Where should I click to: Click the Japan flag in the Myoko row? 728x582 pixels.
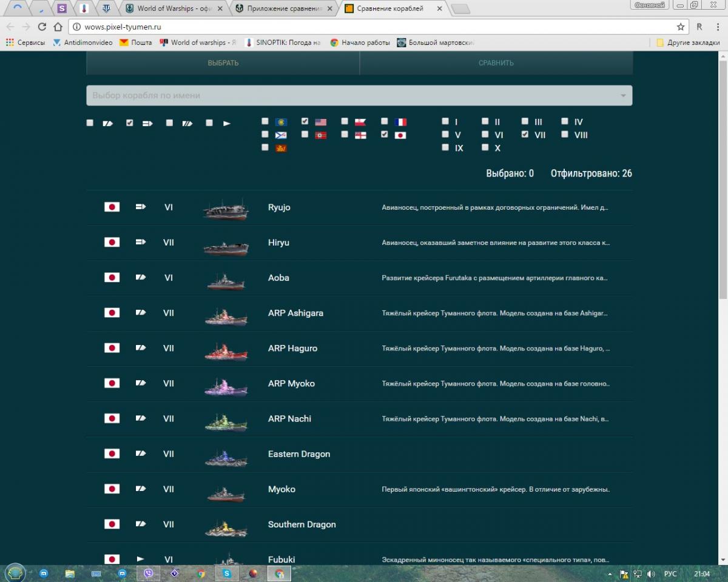tap(112, 489)
